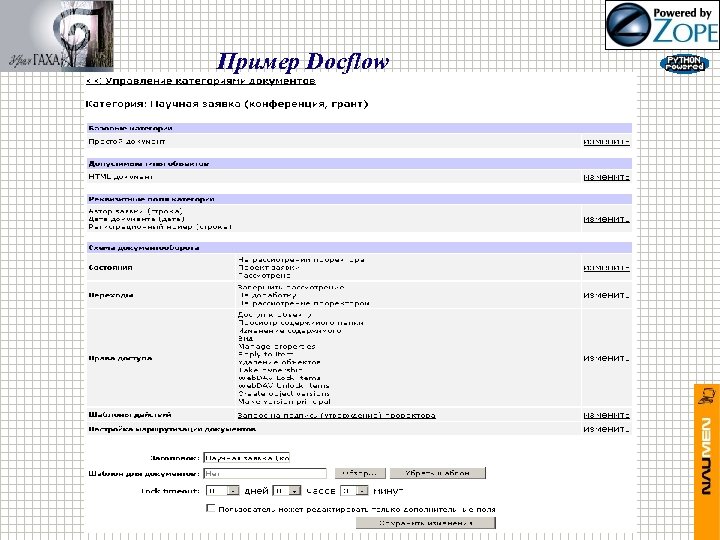This screenshot has width=720, height=540.
Task: Click Изменить in the Состояния row
Action: pyautogui.click(x=606, y=268)
